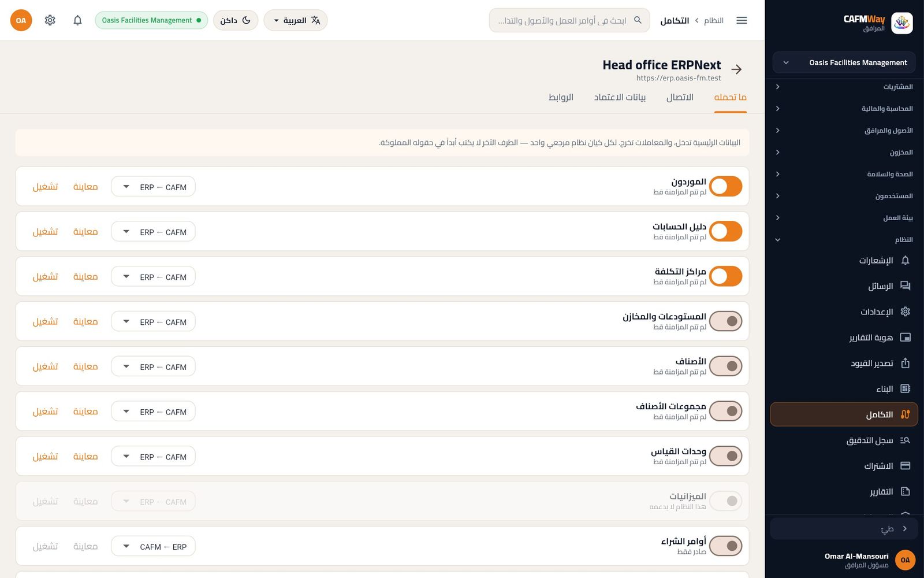
Task: Open the العربية language dropdown
Action: coord(296,20)
